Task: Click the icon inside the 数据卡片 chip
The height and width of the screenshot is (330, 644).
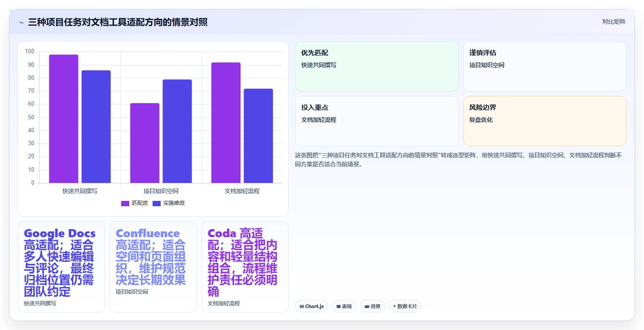Action: [x=394, y=306]
